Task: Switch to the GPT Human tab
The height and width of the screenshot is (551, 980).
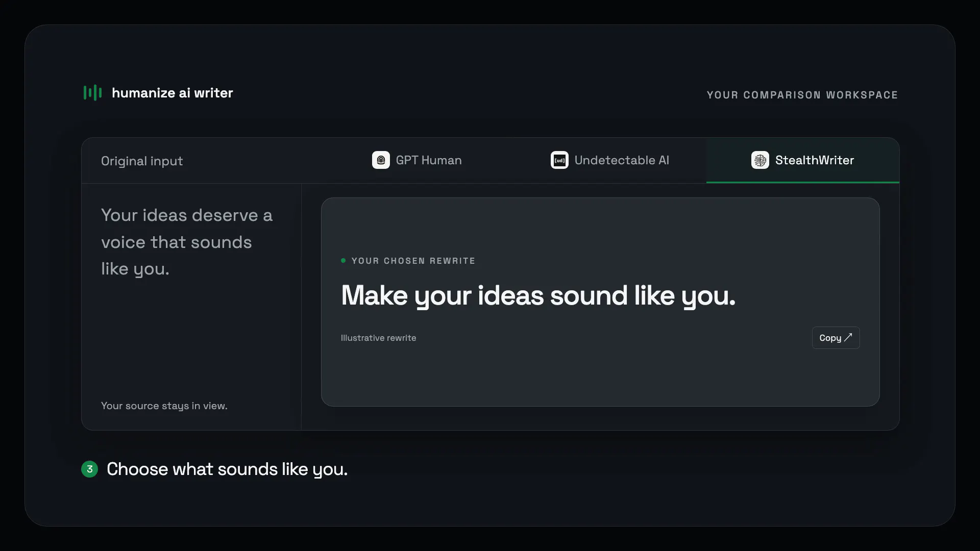Action: (x=417, y=160)
